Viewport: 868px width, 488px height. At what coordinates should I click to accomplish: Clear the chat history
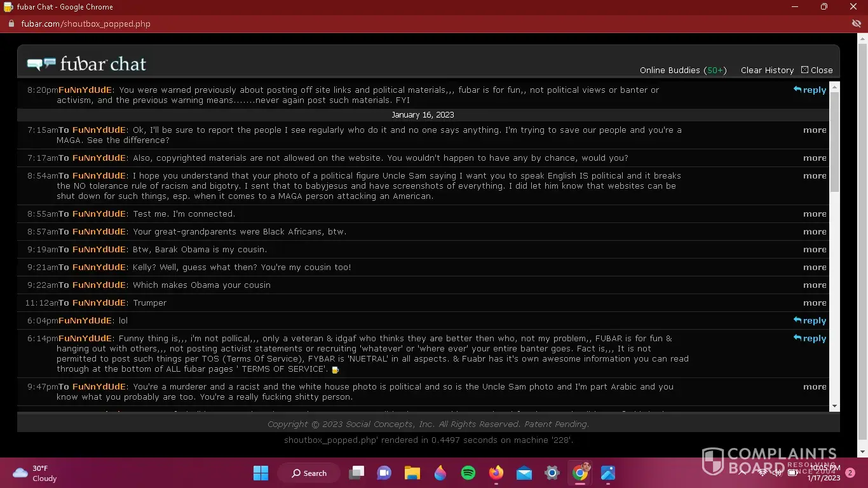767,71
